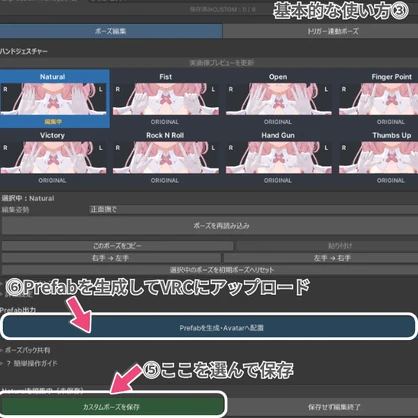This screenshot has height=418, width=418.
Task: Expand the 簡単操作ガイド section
Action: point(32,363)
